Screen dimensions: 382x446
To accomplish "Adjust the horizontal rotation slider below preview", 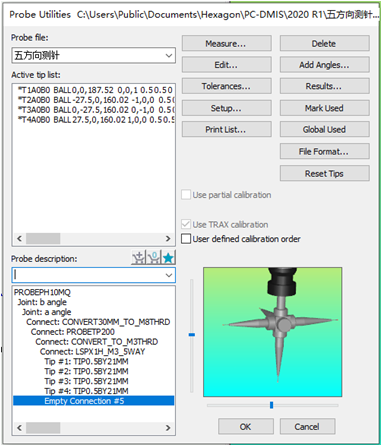I will click(x=273, y=405).
